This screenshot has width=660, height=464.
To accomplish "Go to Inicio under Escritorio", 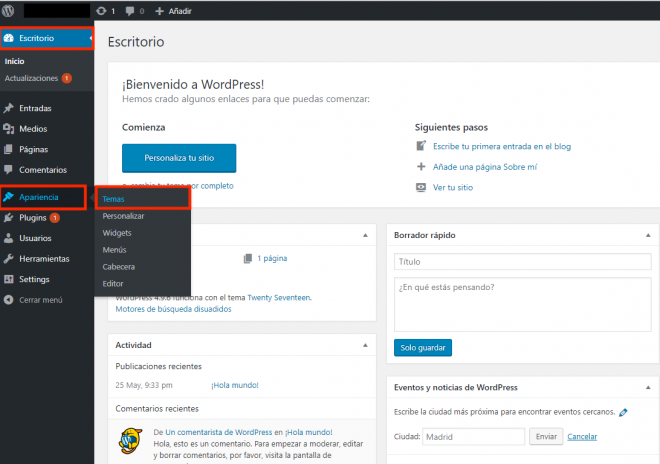I will click(x=14, y=61).
